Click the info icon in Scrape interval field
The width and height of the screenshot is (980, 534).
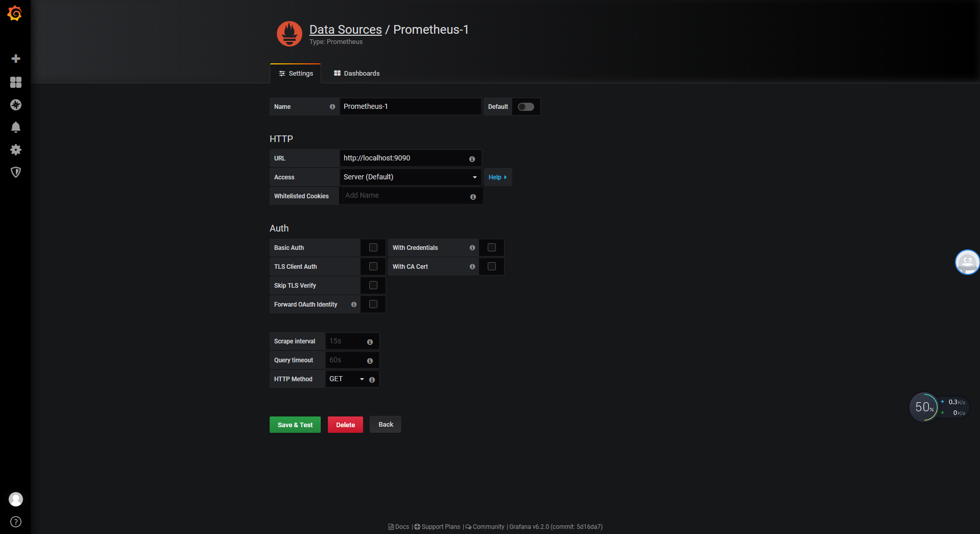370,342
